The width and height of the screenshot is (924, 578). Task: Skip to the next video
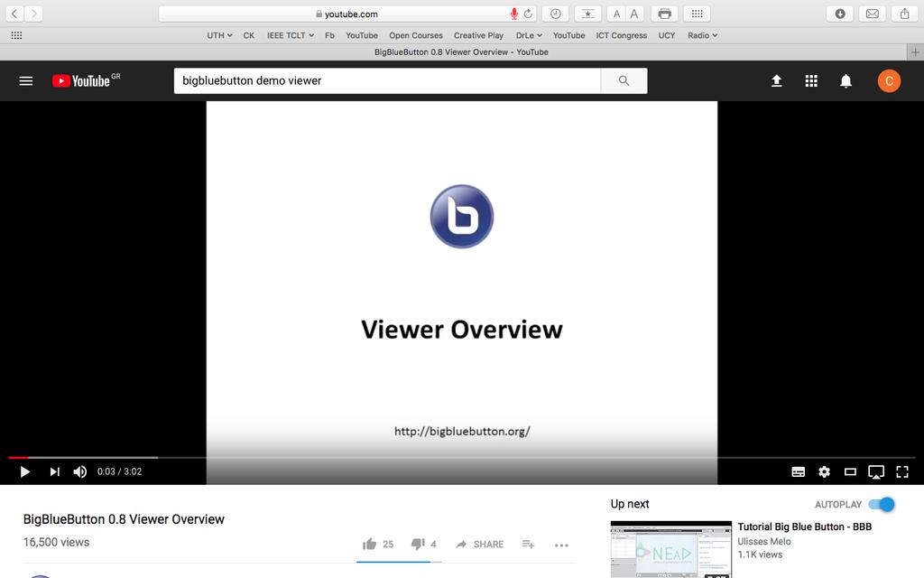tap(54, 471)
